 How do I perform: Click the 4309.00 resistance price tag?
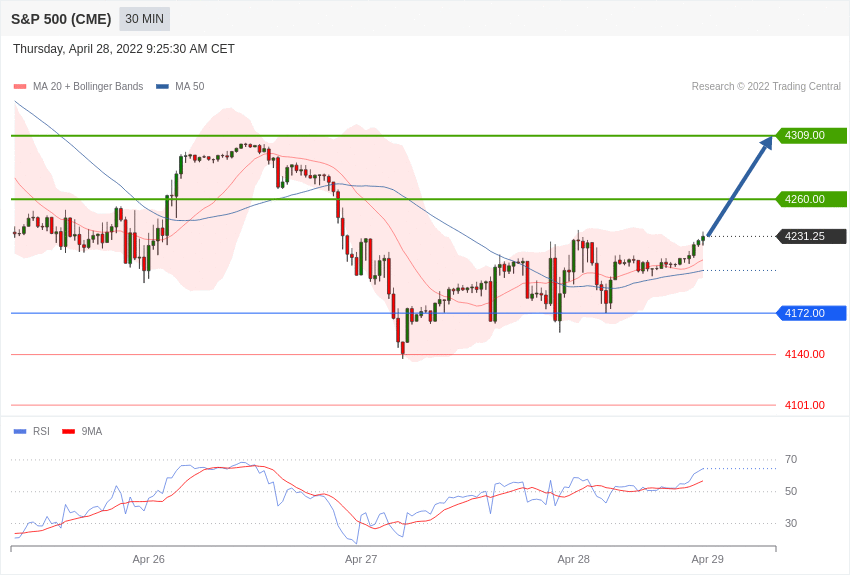tap(812, 135)
